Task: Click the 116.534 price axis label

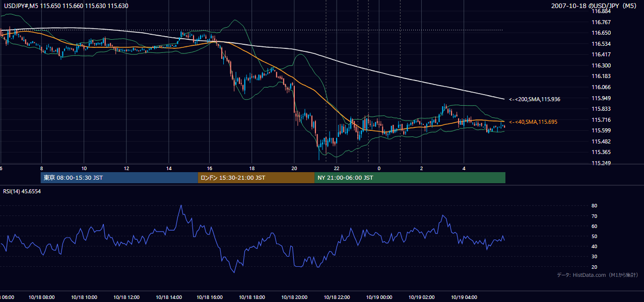Action: [x=602, y=44]
